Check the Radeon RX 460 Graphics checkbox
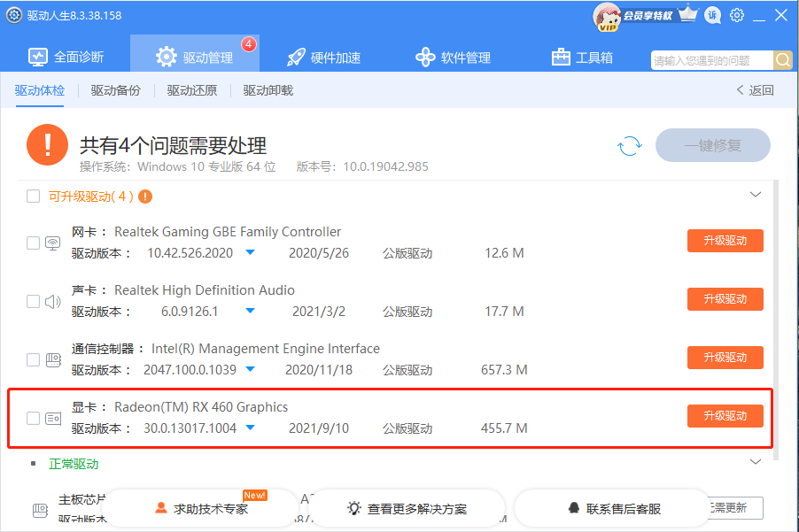The image size is (799, 532). pyautogui.click(x=33, y=419)
